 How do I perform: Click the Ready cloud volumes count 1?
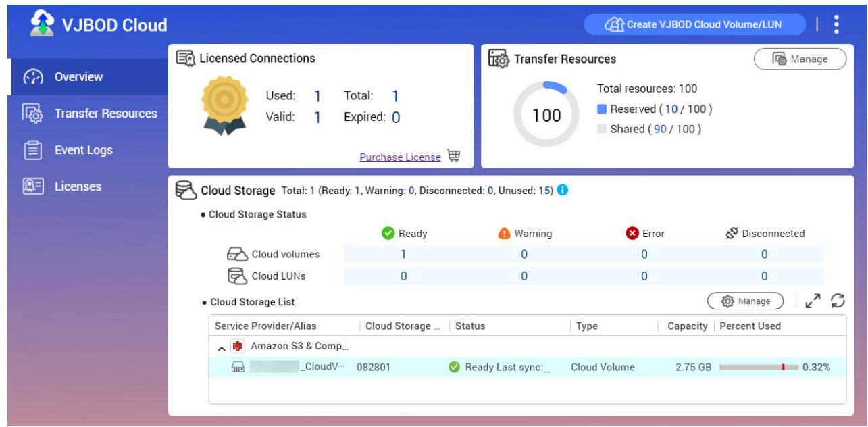pos(403,255)
